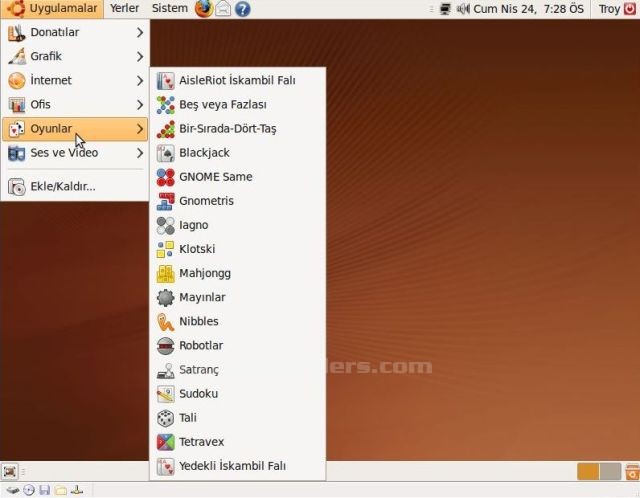Click the date and time clock
Screen dimensions: 640x498
point(529,9)
